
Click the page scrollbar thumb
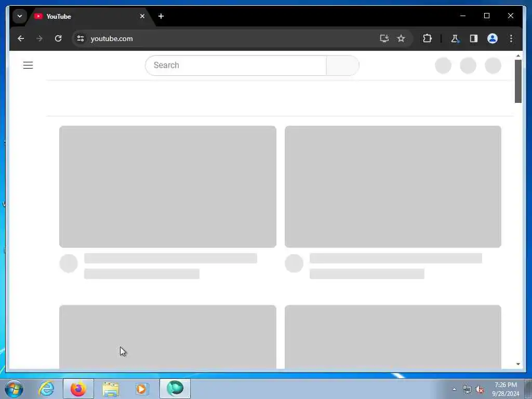(518, 81)
